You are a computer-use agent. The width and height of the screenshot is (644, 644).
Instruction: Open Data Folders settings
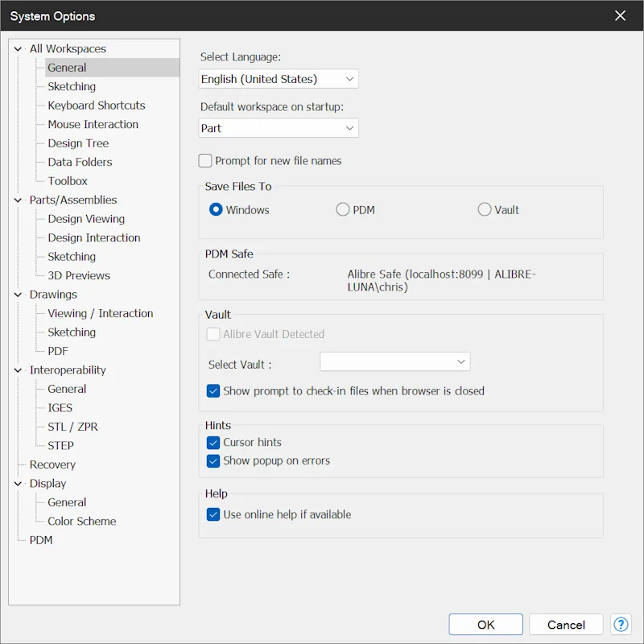(x=80, y=163)
